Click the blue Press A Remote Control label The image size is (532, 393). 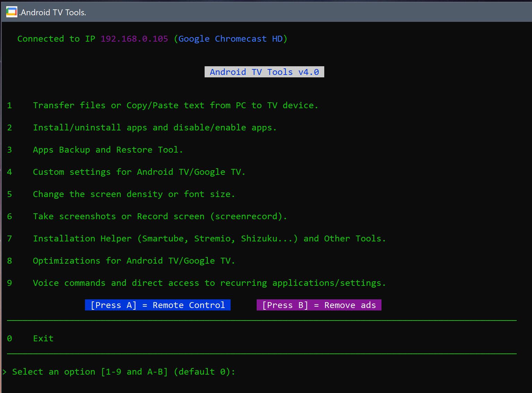[x=158, y=305]
